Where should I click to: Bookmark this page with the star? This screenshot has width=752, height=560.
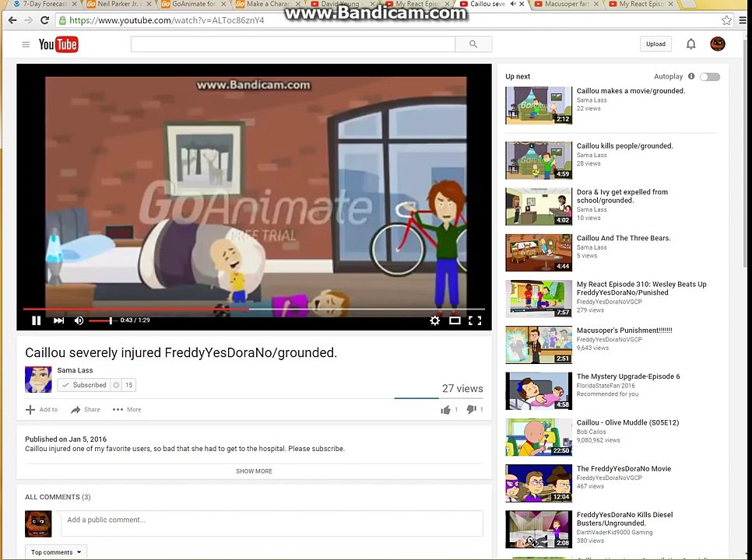[726, 20]
